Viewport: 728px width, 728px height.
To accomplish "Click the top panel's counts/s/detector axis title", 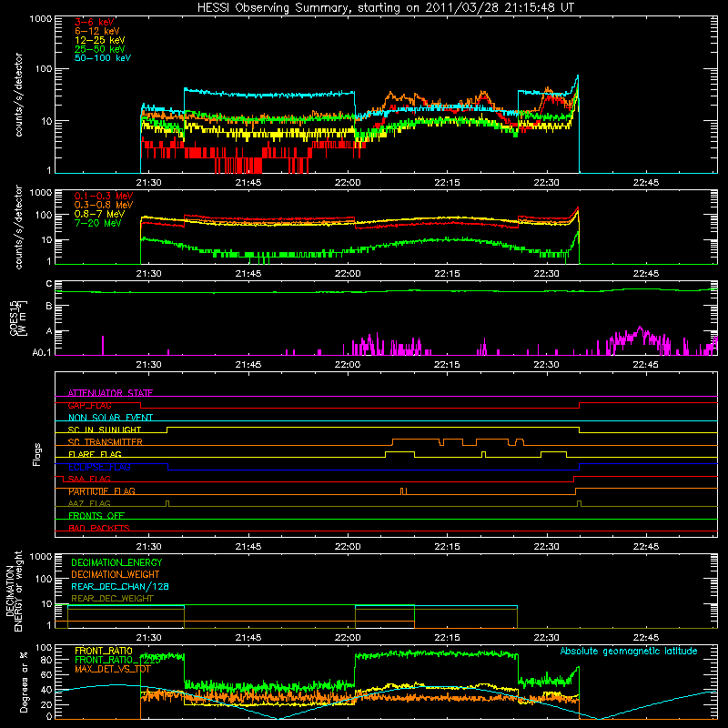I will click(18, 95).
